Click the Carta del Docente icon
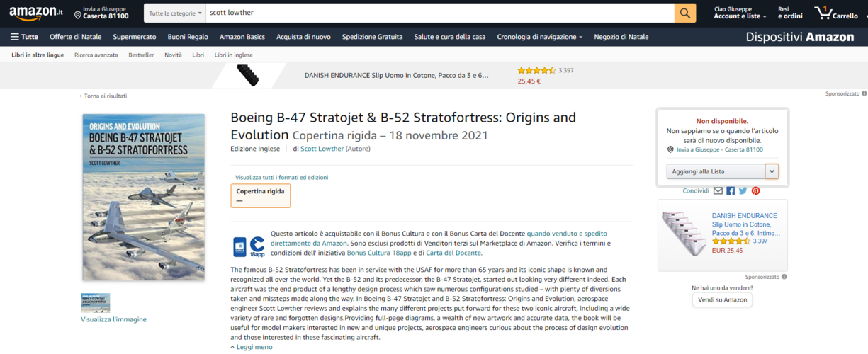The height and width of the screenshot is (354, 868). click(239, 246)
